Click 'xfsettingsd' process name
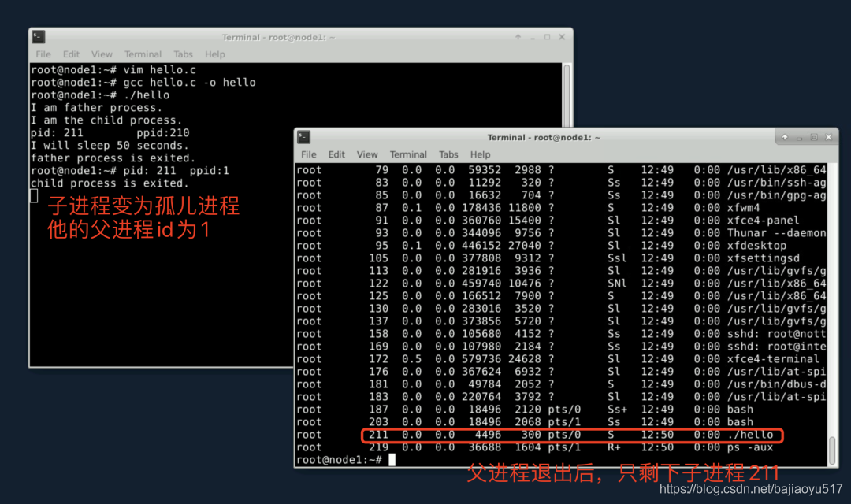This screenshot has height=504, width=851. pyautogui.click(x=763, y=258)
